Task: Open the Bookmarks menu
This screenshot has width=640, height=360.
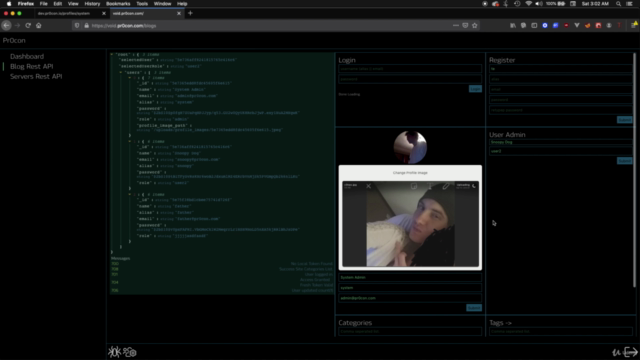Action: pos(118,4)
